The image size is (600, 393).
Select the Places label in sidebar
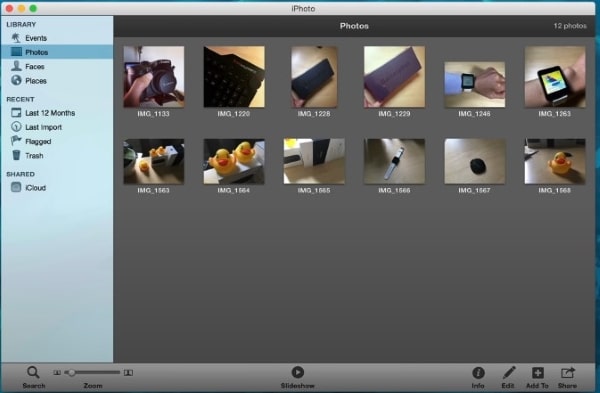click(x=36, y=81)
